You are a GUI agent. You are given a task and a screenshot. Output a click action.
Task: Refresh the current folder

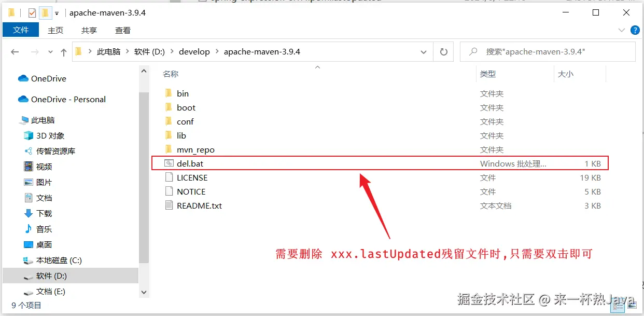click(443, 52)
